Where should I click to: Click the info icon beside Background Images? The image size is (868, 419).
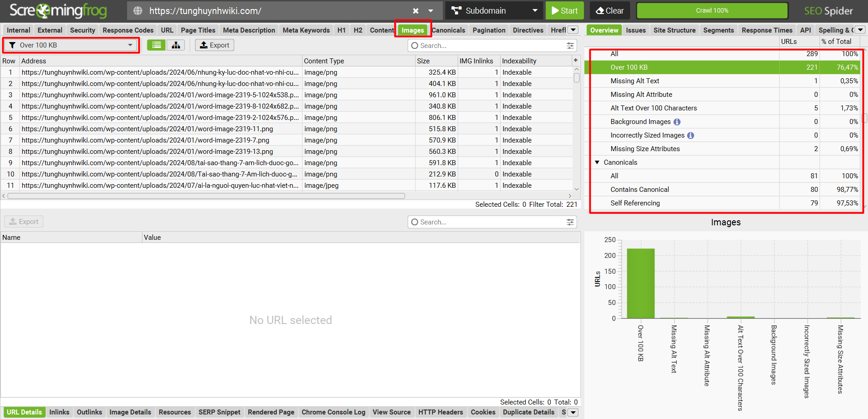pyautogui.click(x=677, y=122)
